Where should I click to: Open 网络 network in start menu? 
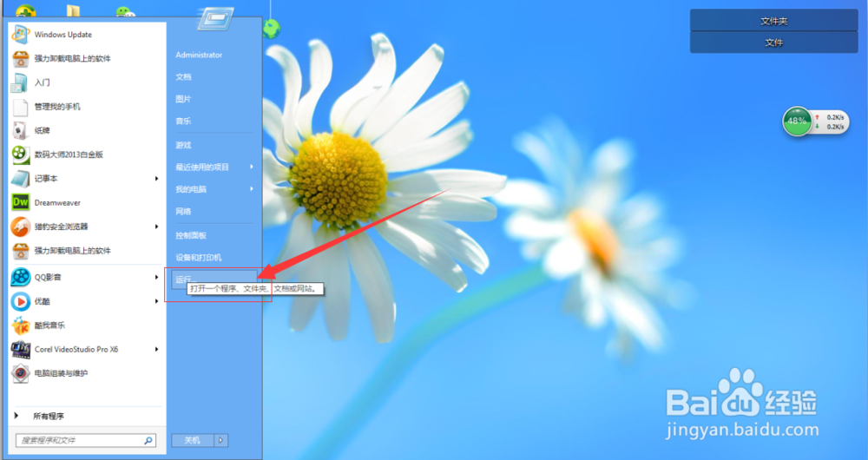183,212
